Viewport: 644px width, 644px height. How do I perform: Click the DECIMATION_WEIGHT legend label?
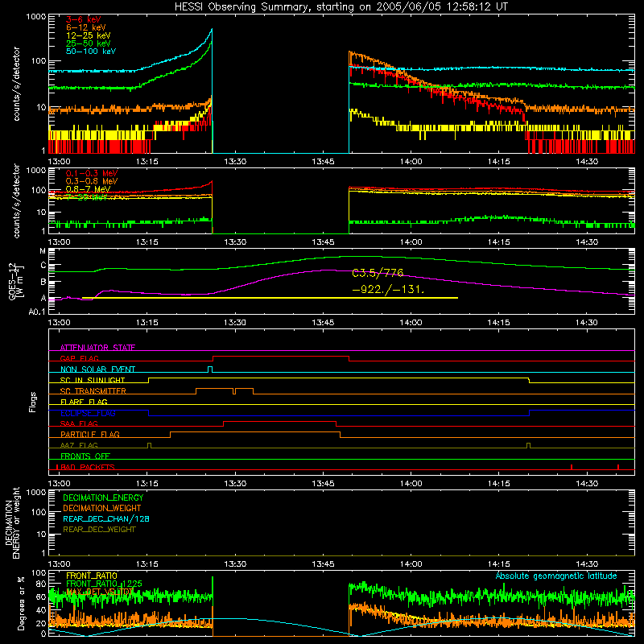click(102, 508)
